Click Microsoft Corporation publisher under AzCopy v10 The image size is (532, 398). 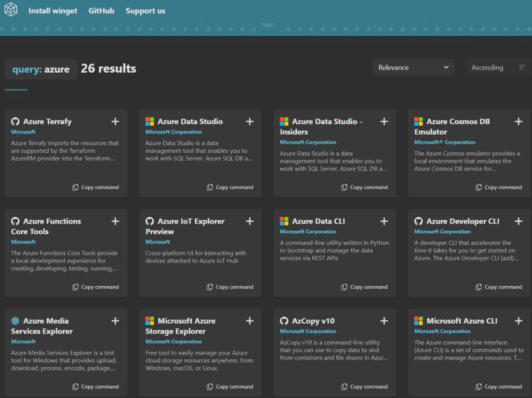coord(308,331)
